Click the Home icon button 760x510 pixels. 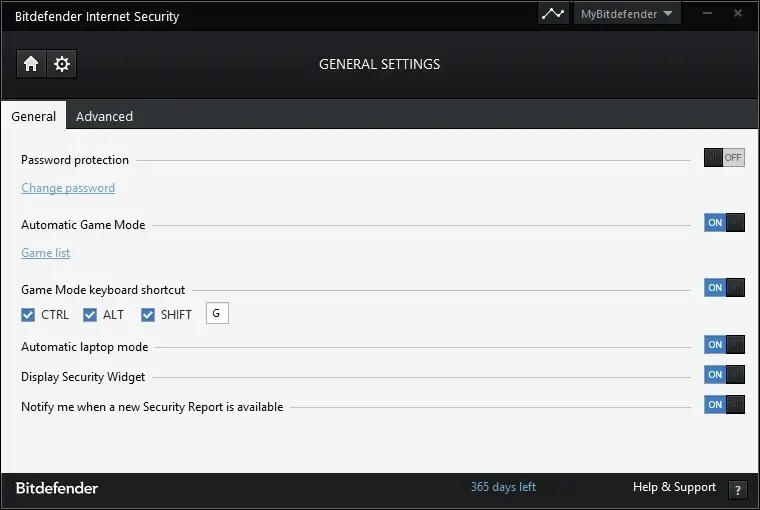click(x=31, y=64)
